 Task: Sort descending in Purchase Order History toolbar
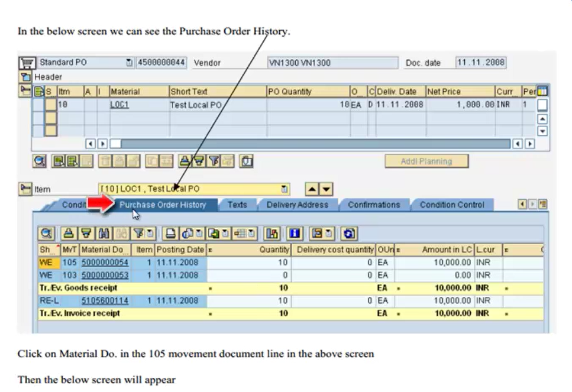[86, 234]
